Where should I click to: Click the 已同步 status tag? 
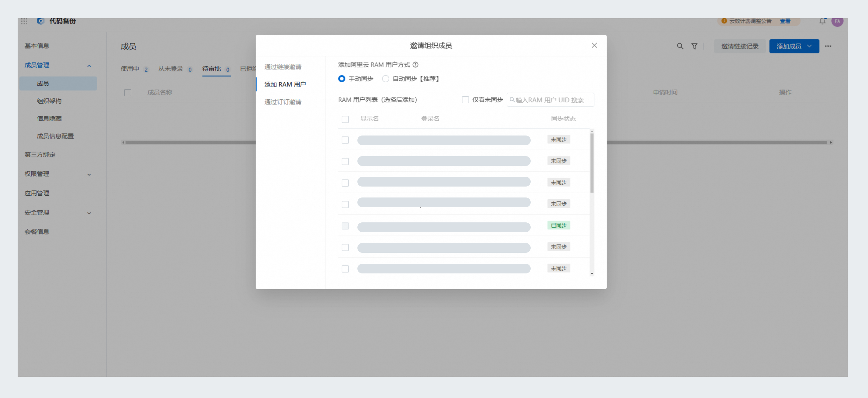coord(558,225)
